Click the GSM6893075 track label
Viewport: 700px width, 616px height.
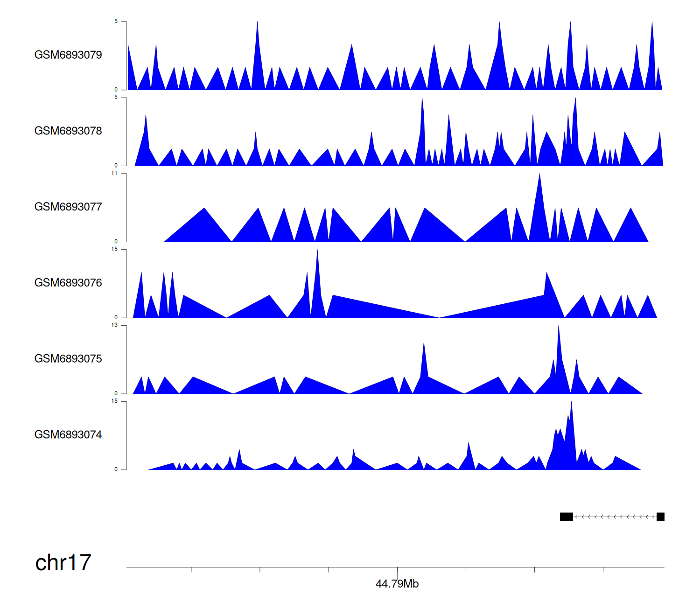[x=68, y=359]
